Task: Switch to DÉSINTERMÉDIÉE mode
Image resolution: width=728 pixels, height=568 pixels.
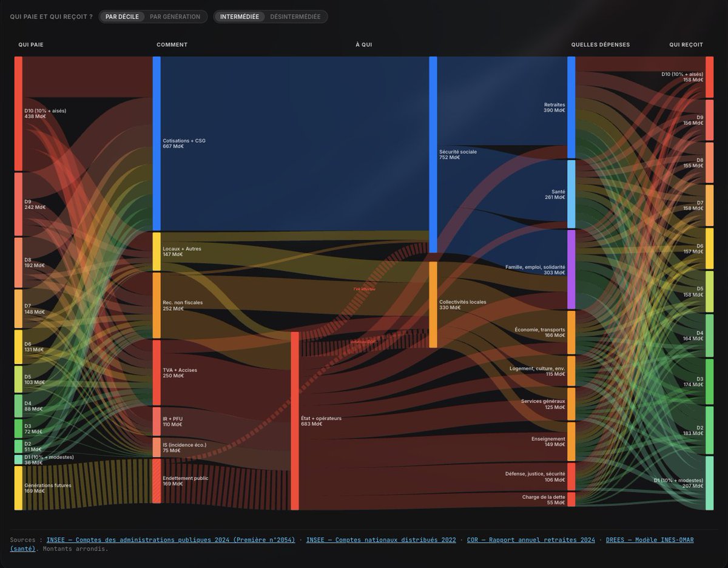Action: tap(295, 17)
